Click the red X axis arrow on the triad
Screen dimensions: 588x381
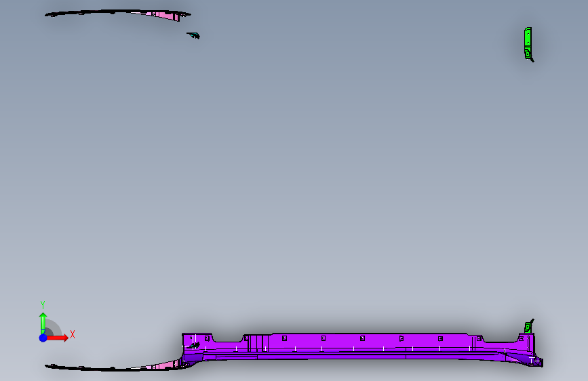click(58, 338)
